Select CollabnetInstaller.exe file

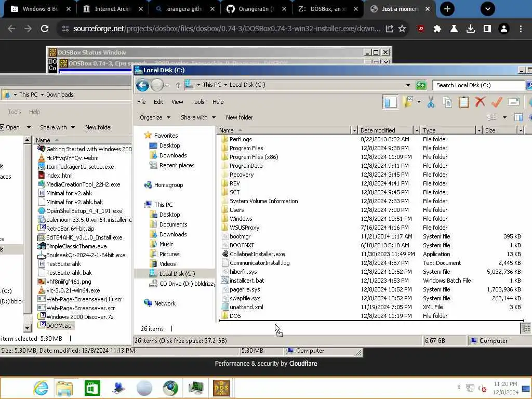[x=254, y=254]
